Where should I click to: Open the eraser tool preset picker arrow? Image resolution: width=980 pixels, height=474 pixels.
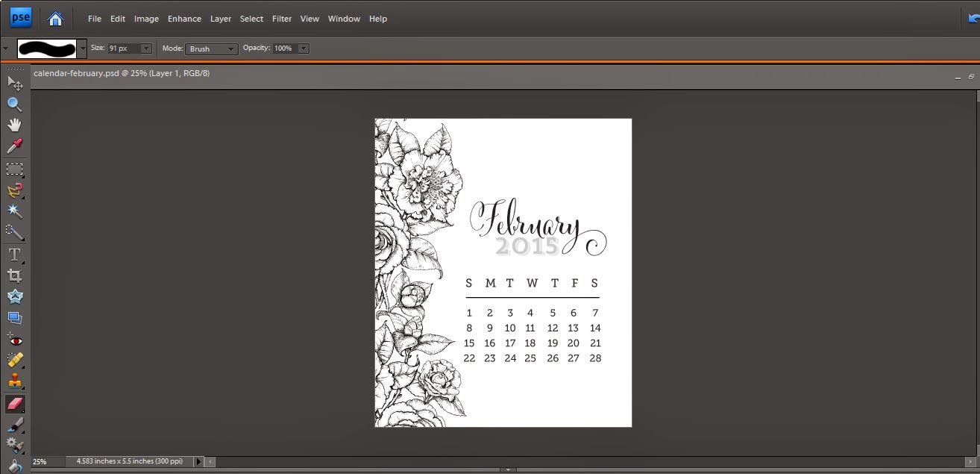point(6,49)
